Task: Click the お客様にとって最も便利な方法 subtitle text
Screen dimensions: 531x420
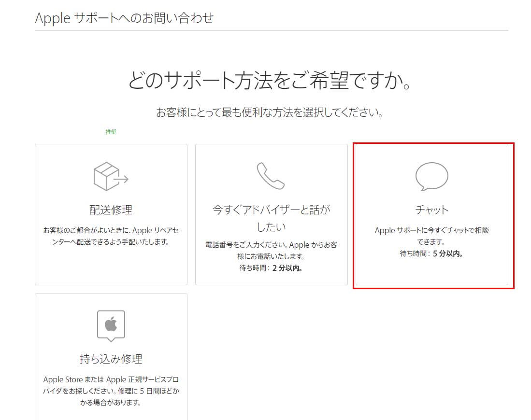Action: 271,113
